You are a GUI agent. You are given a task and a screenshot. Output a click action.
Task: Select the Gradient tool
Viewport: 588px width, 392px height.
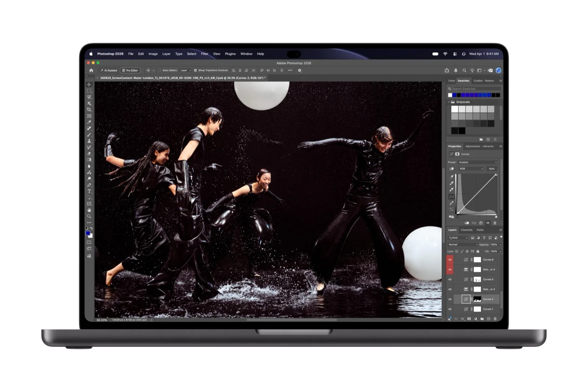tap(89, 160)
